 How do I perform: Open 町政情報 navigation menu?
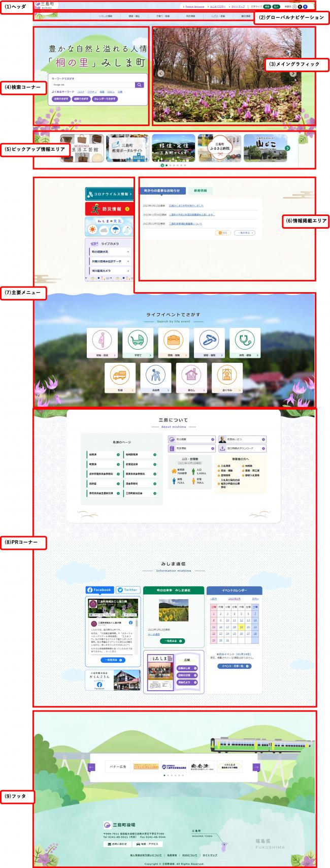point(190,16)
